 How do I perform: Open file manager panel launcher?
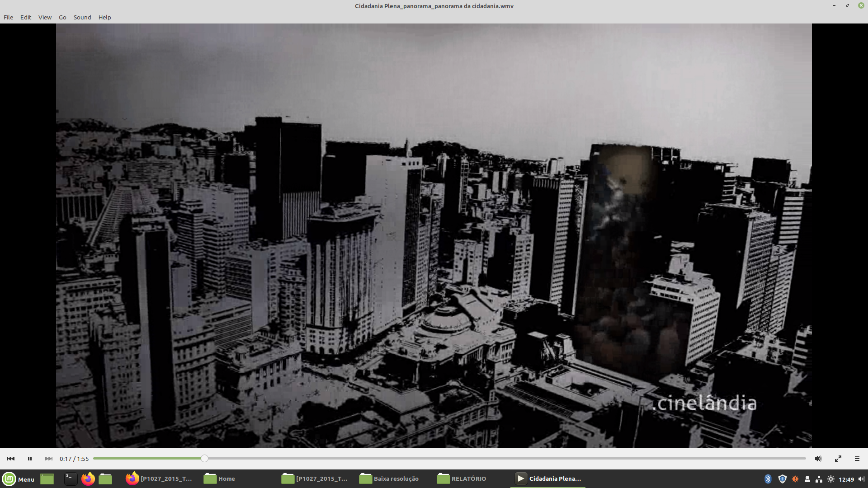click(x=105, y=479)
